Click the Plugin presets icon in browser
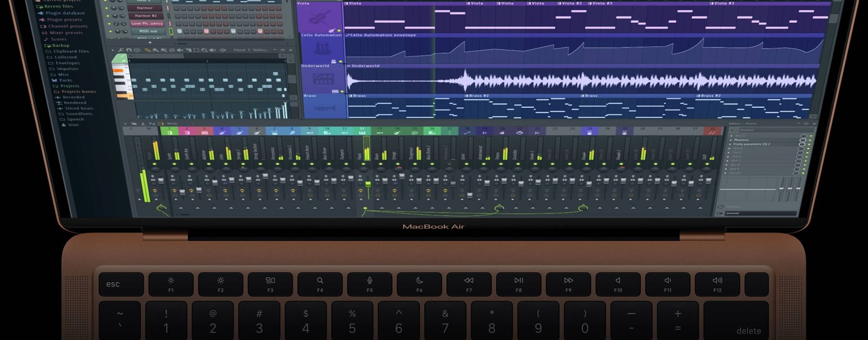Viewport: 868px width, 340px height. click(42, 19)
